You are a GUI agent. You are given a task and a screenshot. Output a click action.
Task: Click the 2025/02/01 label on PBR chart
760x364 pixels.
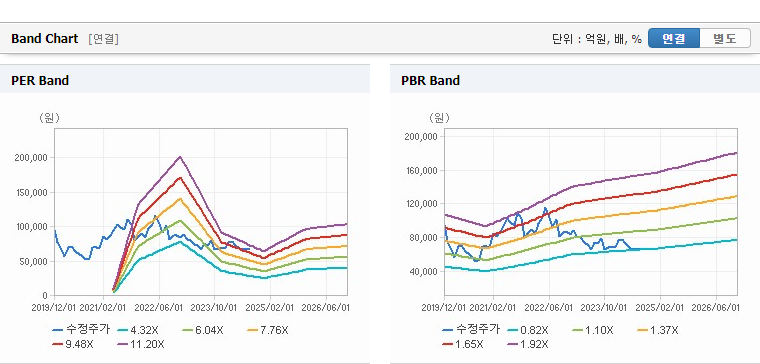660,308
